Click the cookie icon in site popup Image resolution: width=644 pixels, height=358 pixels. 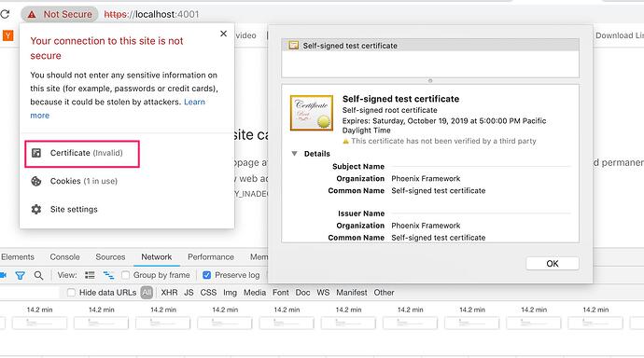(36, 181)
